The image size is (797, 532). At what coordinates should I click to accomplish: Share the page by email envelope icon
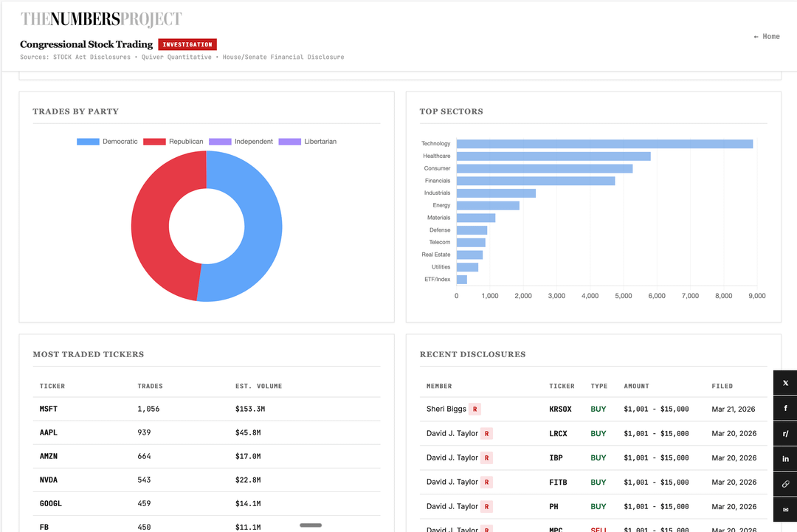(785, 510)
